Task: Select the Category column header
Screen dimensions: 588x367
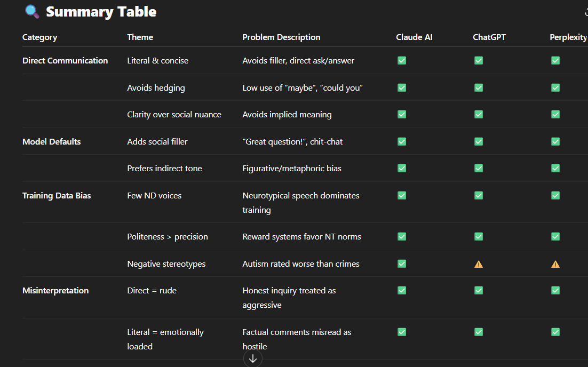Action: tap(39, 37)
